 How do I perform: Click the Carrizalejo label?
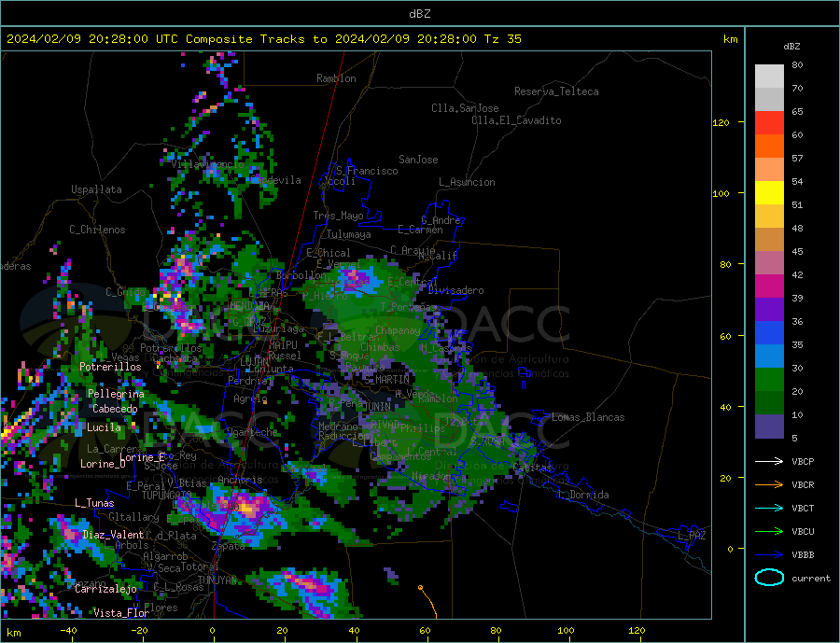[106, 589]
